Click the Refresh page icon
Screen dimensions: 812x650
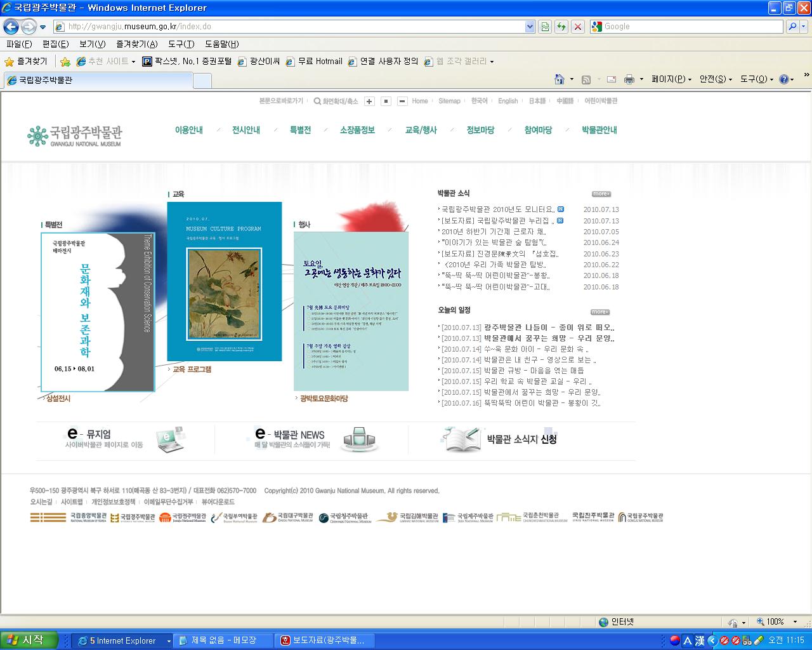point(561,27)
